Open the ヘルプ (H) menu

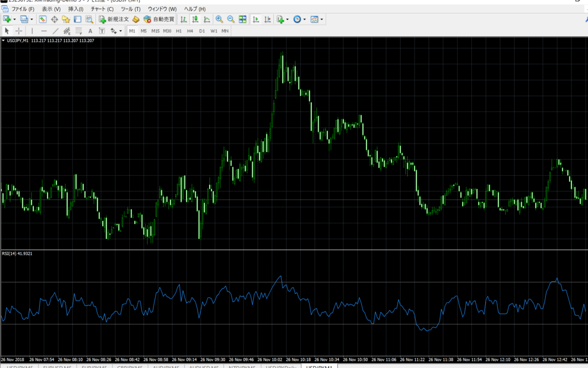pyautogui.click(x=195, y=9)
